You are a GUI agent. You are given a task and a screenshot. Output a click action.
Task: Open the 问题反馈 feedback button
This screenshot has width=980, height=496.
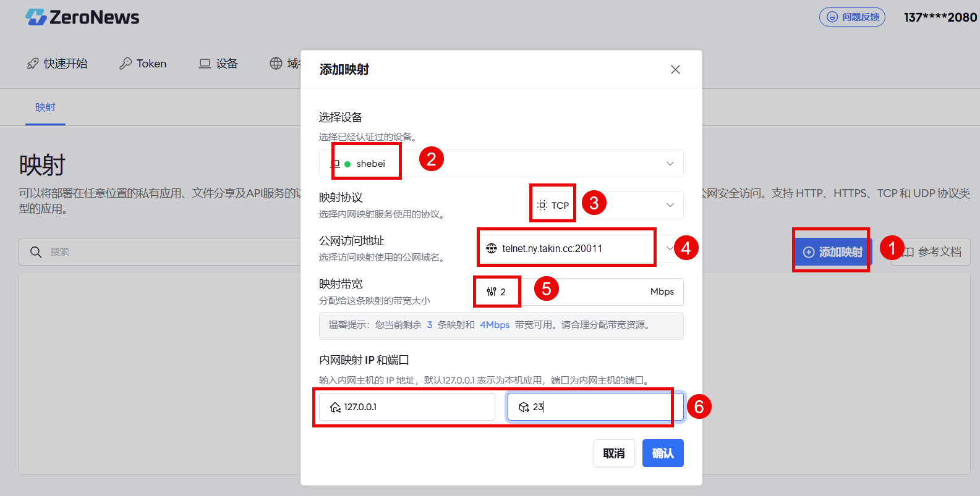852,17
